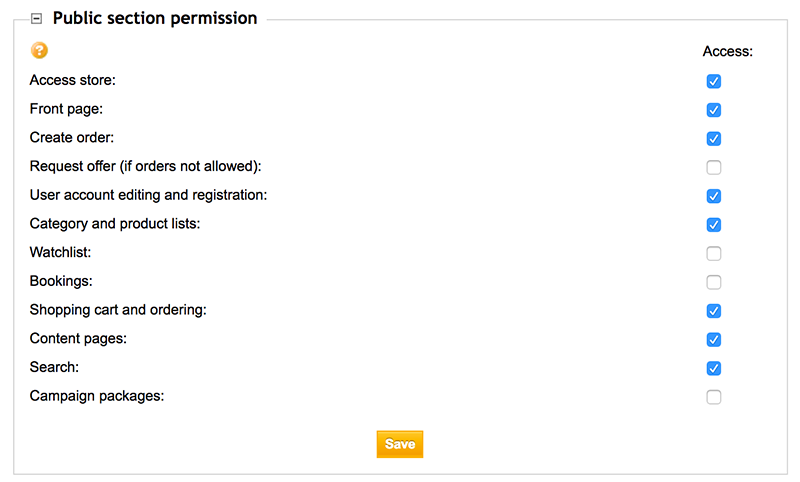Save the permission settings
Viewport: 800px width, 482px height.
(399, 444)
